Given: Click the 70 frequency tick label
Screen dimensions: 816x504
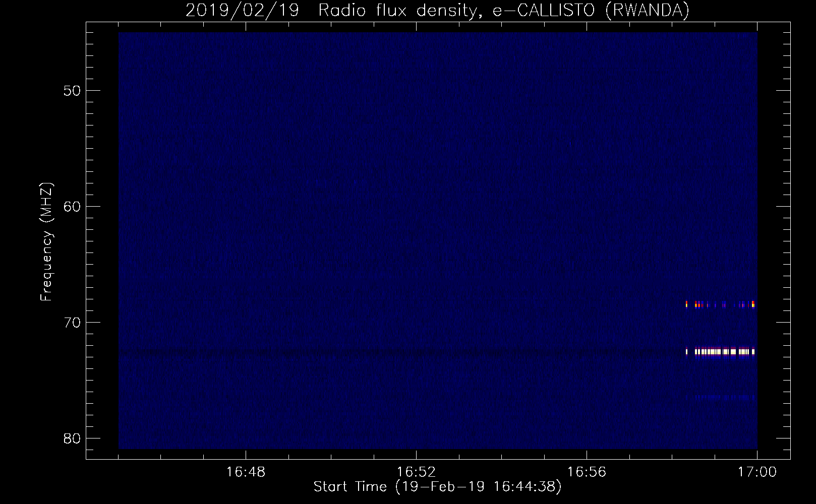Looking at the screenshot, I should [72, 323].
